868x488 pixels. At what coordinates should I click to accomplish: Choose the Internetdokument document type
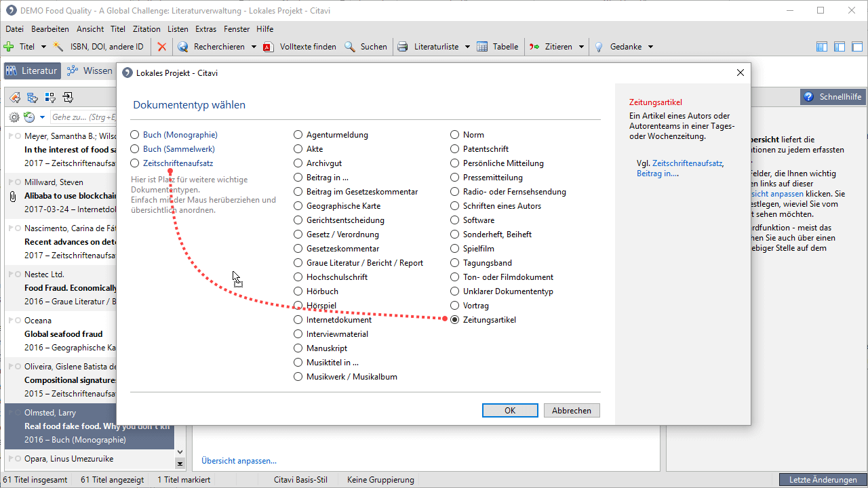click(x=298, y=320)
